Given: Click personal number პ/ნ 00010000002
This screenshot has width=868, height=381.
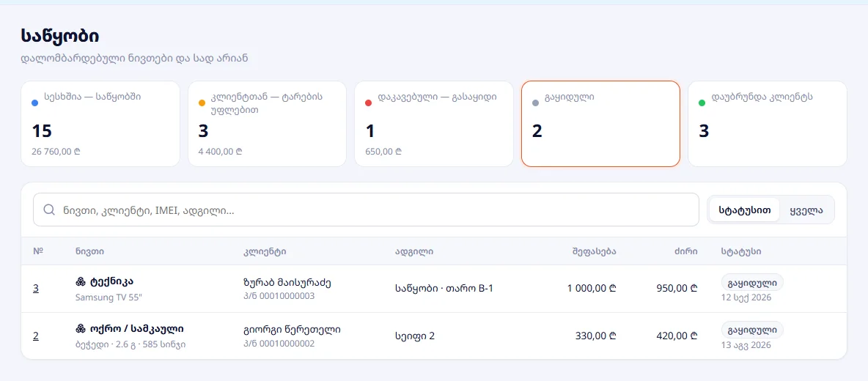Looking at the screenshot, I should (279, 344).
